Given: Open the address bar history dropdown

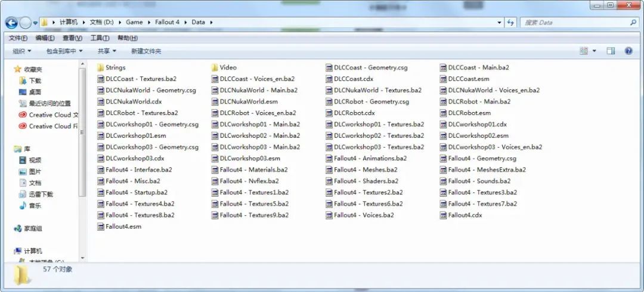Looking at the screenshot, I should point(500,23).
